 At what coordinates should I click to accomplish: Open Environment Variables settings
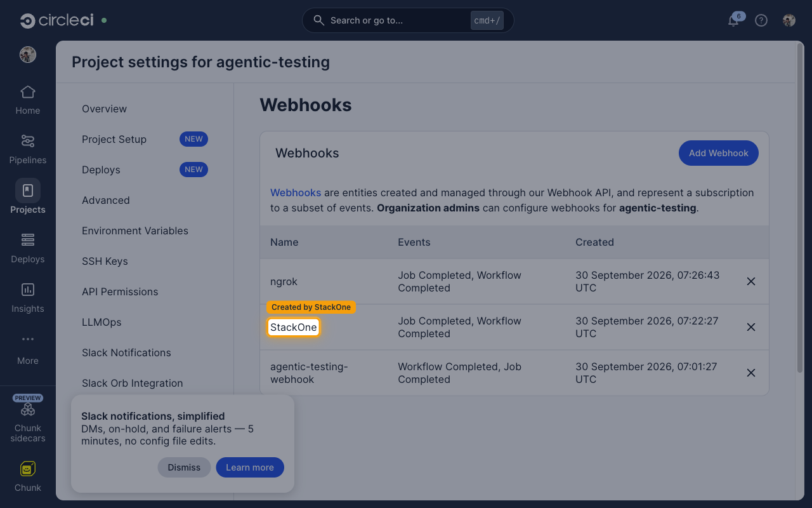(x=135, y=231)
